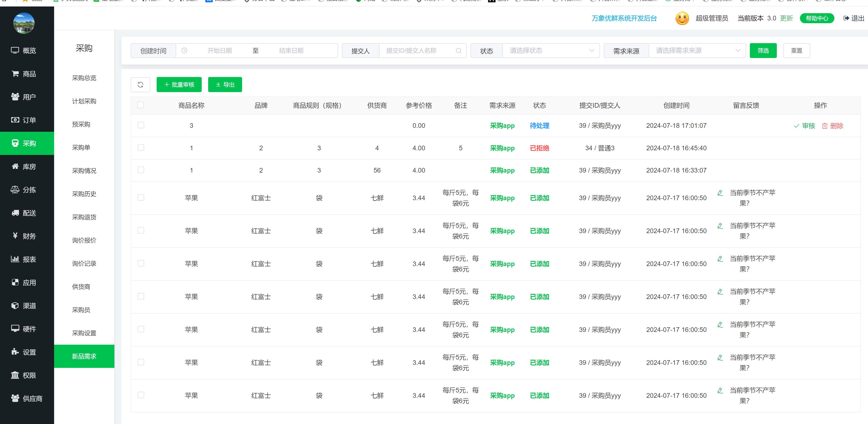The height and width of the screenshot is (424, 868).
Task: Click the 报表 bar chart icon
Action: (x=15, y=259)
